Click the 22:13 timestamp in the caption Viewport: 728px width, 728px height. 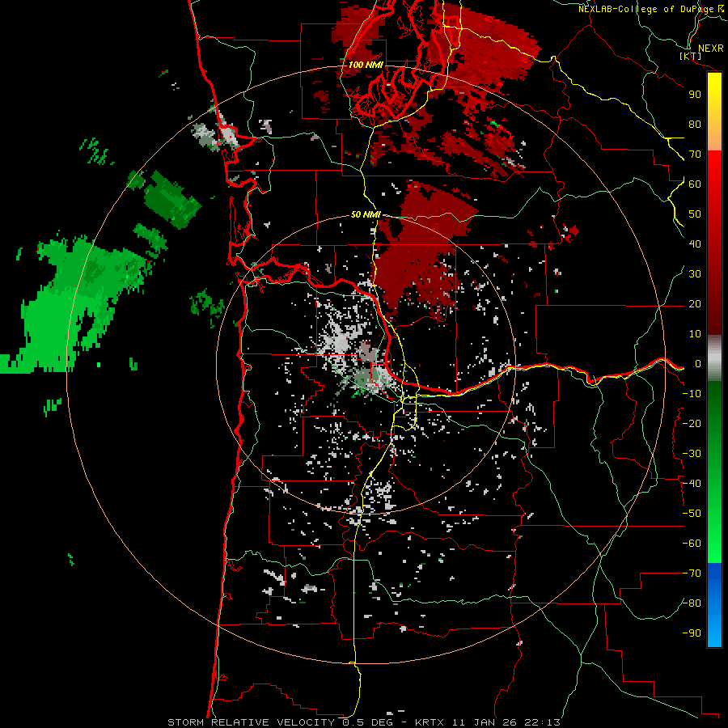(x=542, y=722)
